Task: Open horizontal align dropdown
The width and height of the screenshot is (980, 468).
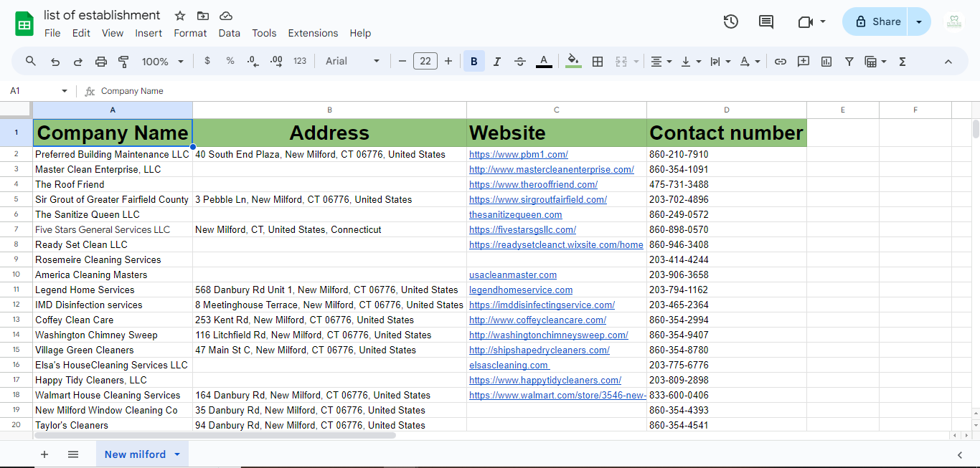Action: 661,62
